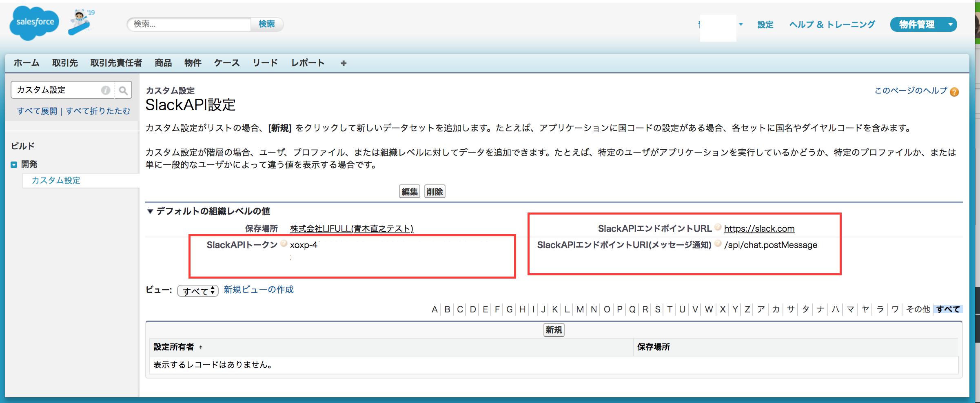980x403 pixels.
Task: Click the 削除 button
Action: 435,192
